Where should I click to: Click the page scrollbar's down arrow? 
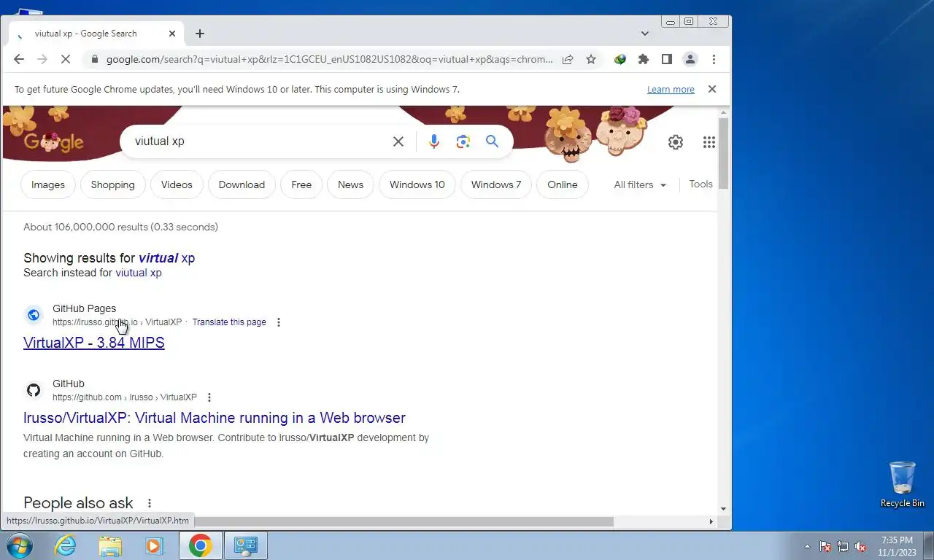pos(724,509)
